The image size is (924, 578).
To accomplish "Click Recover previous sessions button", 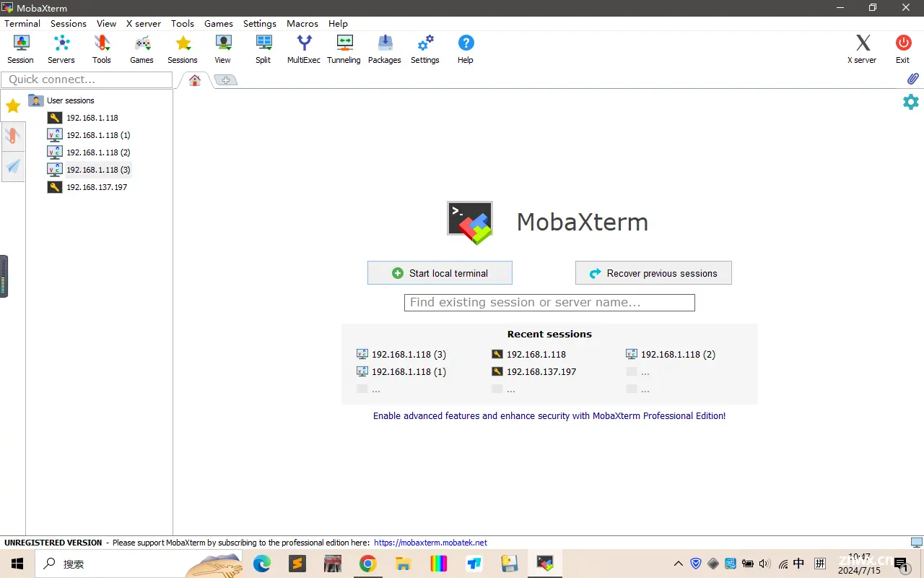I will point(653,273).
